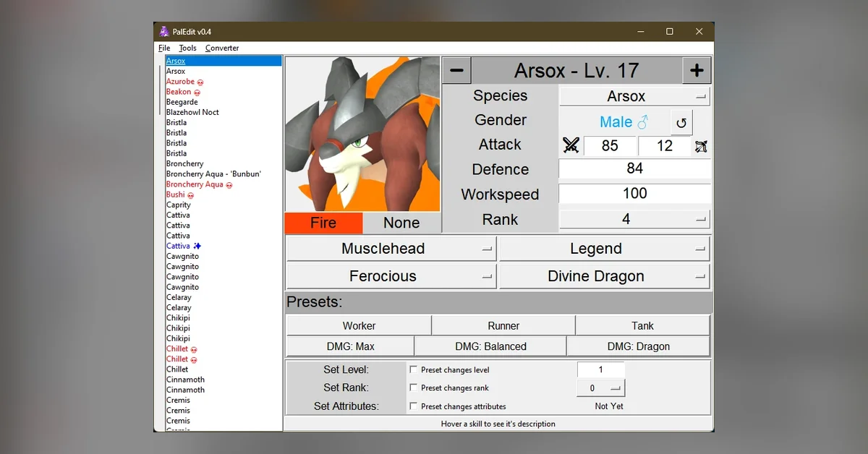Click the Arsox portrait image
Screen dimensions: 868x454
coord(362,134)
